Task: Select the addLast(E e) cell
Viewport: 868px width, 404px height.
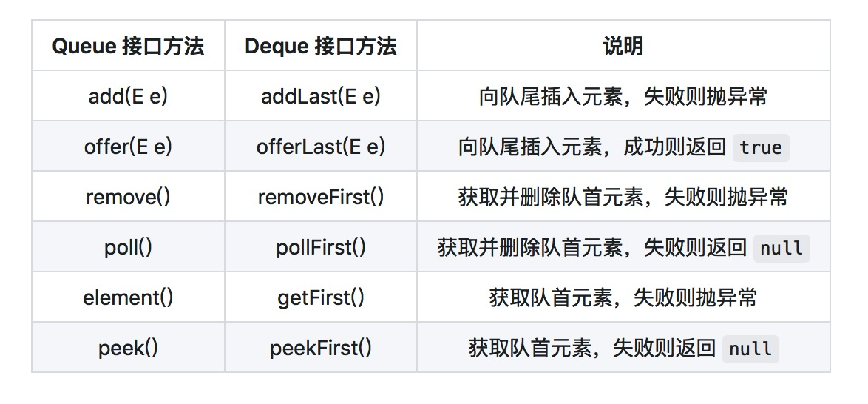Action: [321, 96]
